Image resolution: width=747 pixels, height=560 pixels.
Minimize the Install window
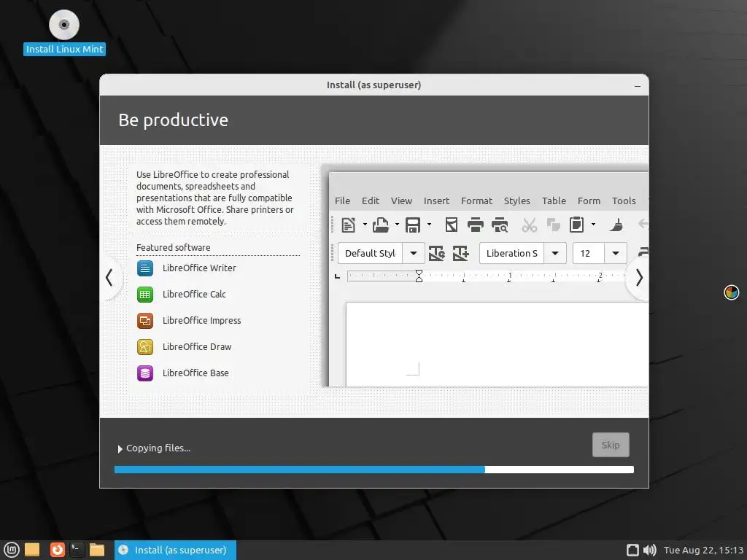638,86
